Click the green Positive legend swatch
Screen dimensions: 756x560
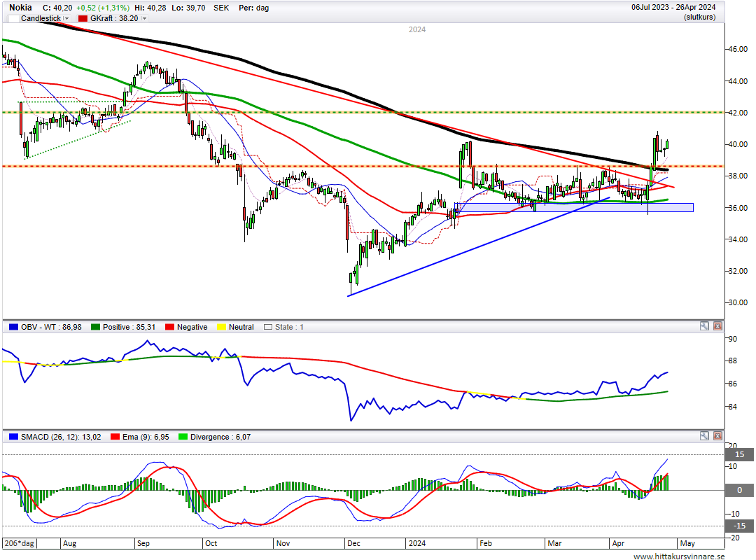(x=95, y=327)
